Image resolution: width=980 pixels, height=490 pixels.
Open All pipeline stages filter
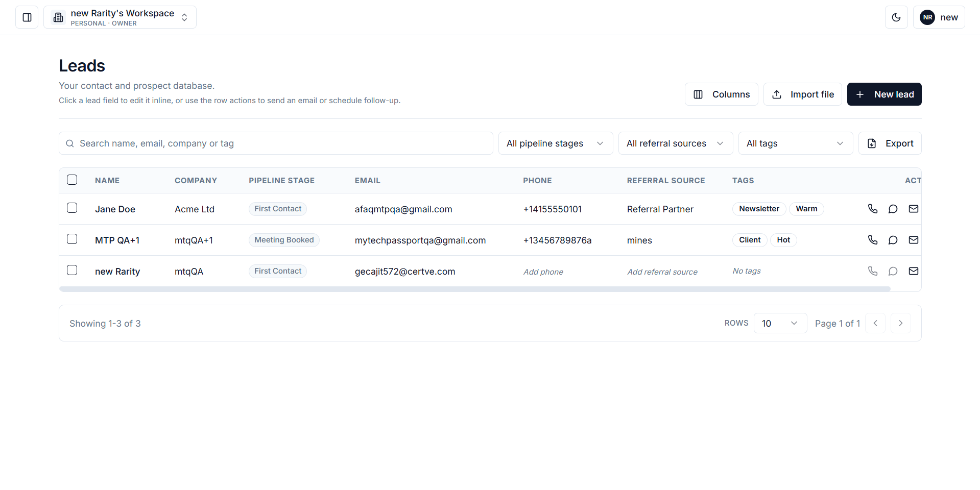[556, 143]
